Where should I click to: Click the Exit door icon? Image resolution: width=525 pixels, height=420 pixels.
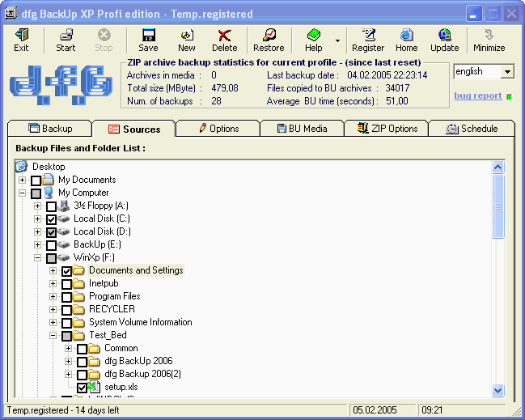coord(21,35)
